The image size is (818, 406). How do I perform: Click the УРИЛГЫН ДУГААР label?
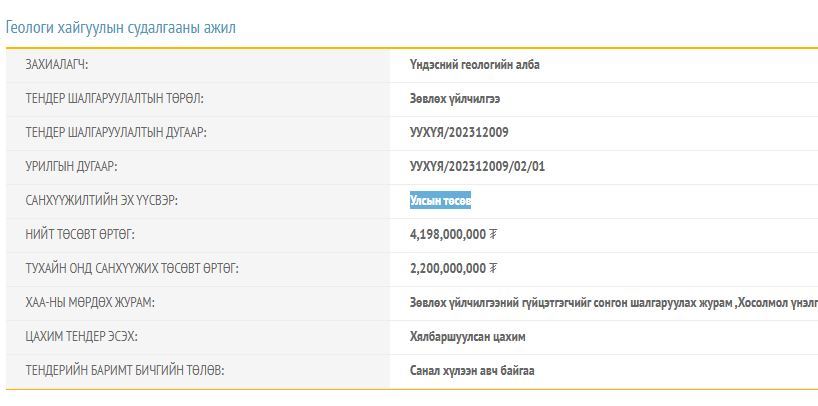pyautogui.click(x=78, y=167)
